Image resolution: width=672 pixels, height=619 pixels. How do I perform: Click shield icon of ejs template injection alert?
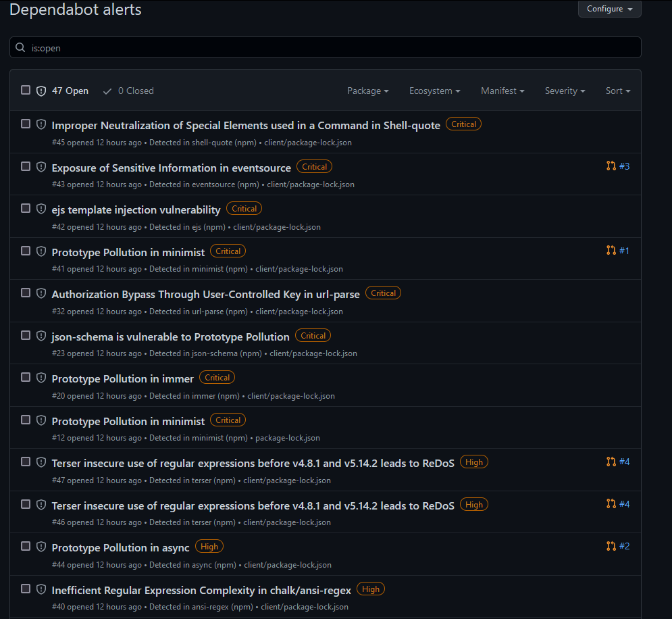click(x=41, y=209)
